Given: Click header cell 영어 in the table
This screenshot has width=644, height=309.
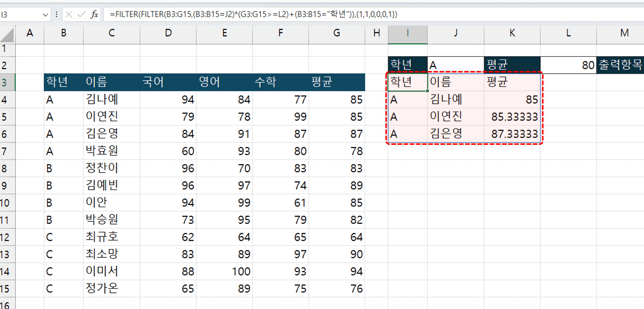Looking at the screenshot, I should 225,82.
